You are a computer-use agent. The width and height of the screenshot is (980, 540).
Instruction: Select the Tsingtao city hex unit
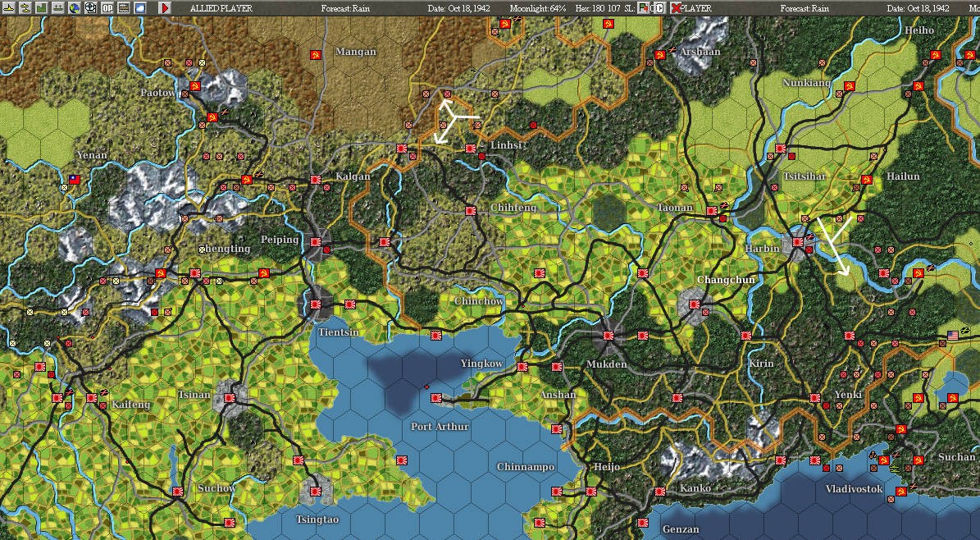point(316,492)
